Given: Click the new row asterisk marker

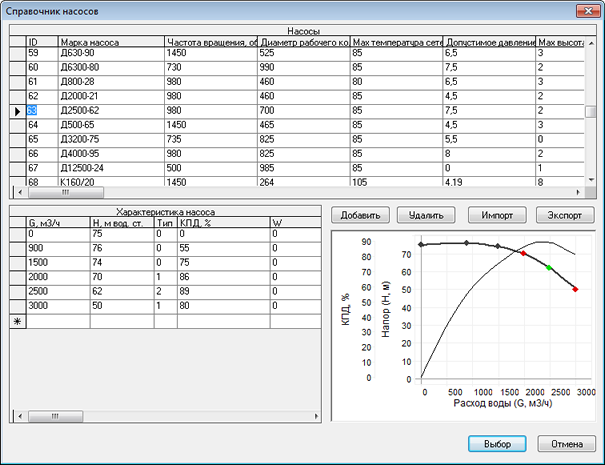Looking at the screenshot, I should click(16, 321).
